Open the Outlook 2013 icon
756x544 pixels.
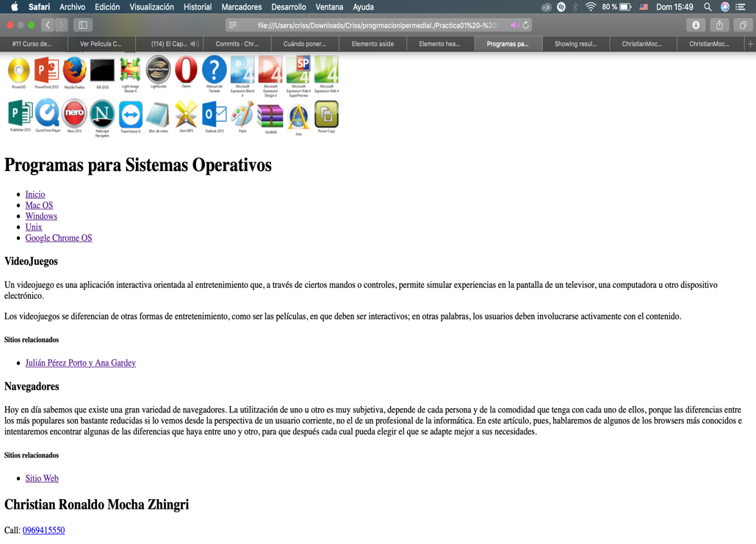tap(214, 115)
